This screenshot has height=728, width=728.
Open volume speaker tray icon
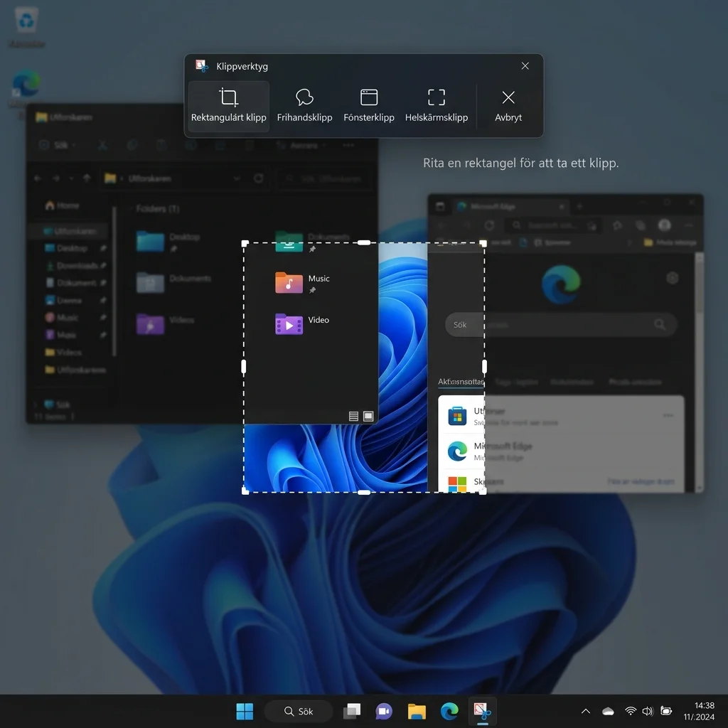[x=647, y=711]
